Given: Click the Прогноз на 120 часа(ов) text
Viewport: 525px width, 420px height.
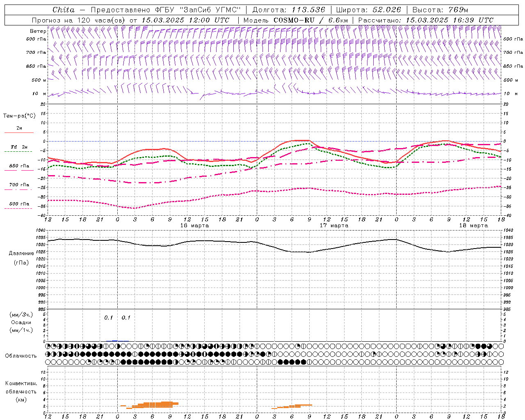Looking at the screenshot, I should [x=79, y=20].
